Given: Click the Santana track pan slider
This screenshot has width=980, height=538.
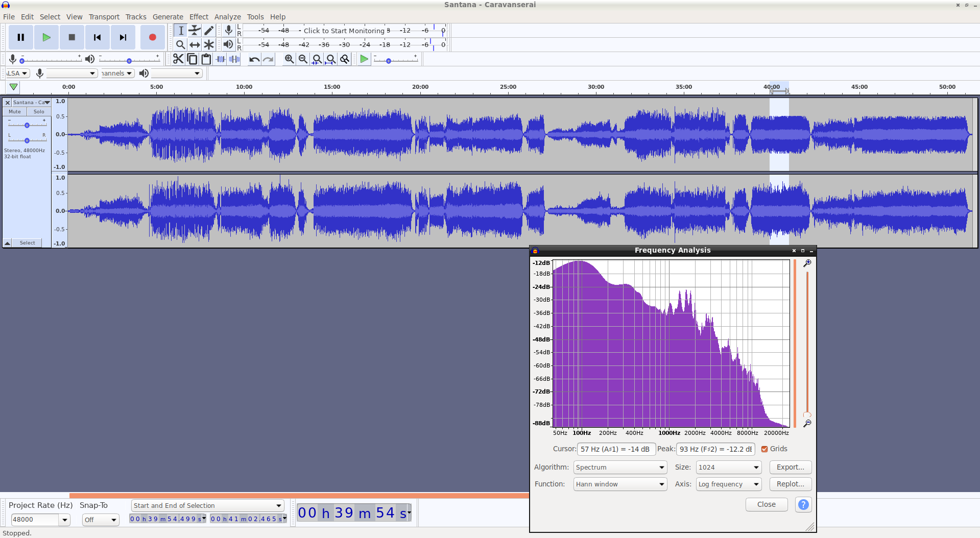Looking at the screenshot, I should (27, 140).
